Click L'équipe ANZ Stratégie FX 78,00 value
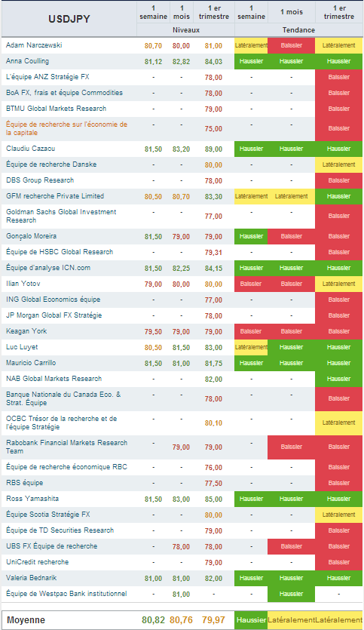Viewport: 364px width, 630px height. tap(213, 78)
